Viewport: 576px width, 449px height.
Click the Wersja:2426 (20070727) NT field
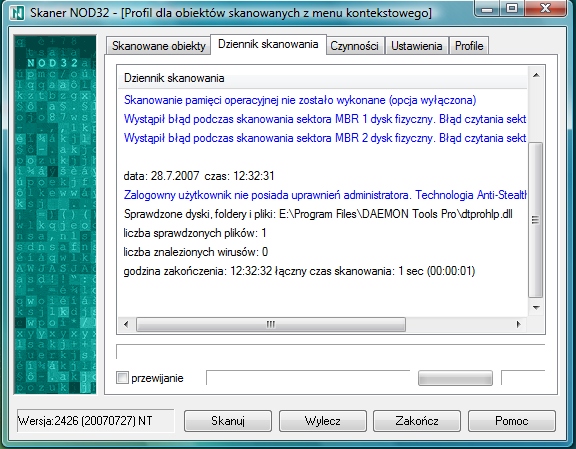tap(96, 421)
